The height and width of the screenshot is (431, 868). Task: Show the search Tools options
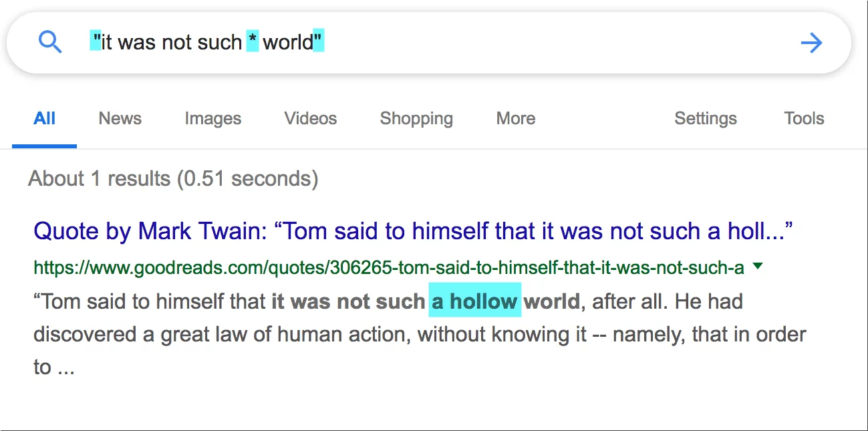coord(805,119)
